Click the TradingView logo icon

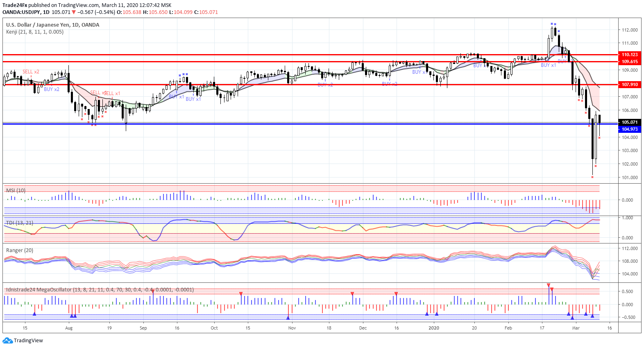(7, 341)
